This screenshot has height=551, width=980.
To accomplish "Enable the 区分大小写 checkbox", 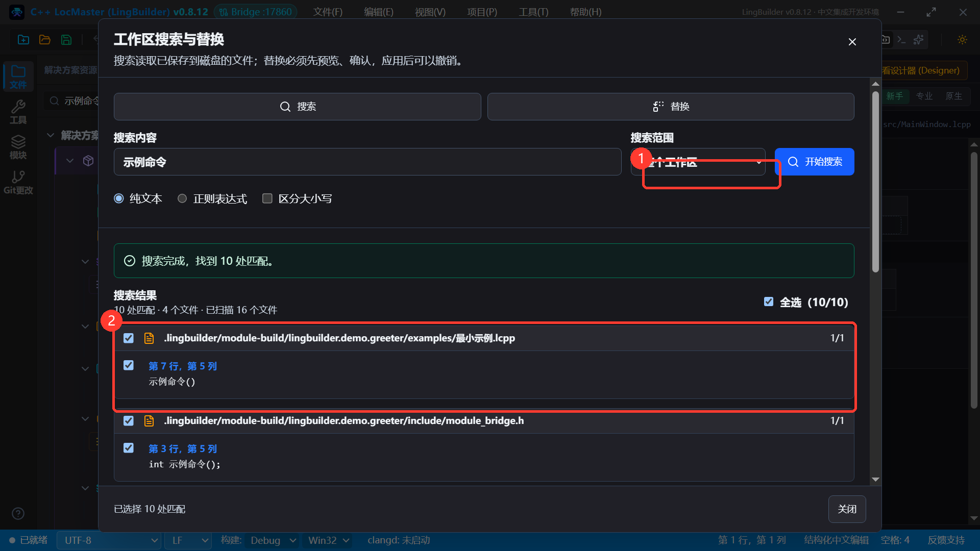I will tap(267, 198).
